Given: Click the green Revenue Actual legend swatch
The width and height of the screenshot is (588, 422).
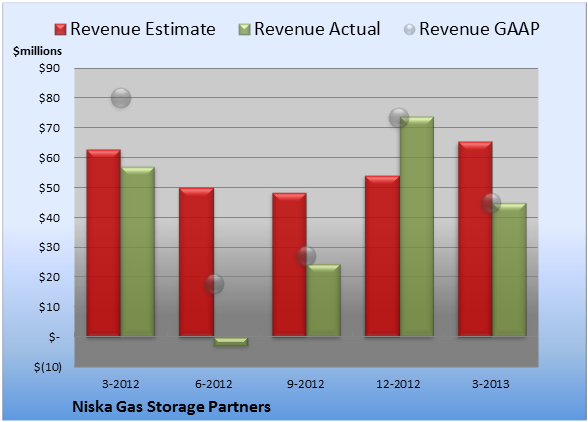Looking at the screenshot, I should coord(244,30).
